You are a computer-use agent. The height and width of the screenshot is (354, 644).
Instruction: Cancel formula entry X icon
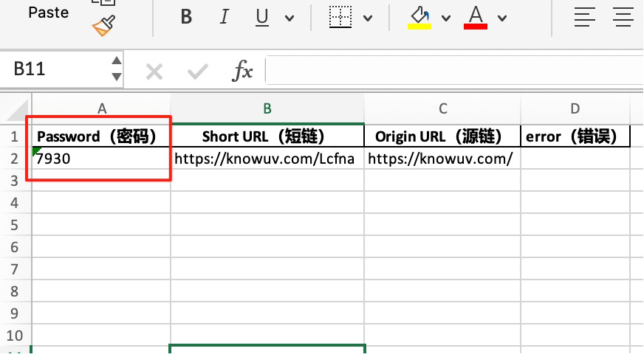tap(154, 72)
